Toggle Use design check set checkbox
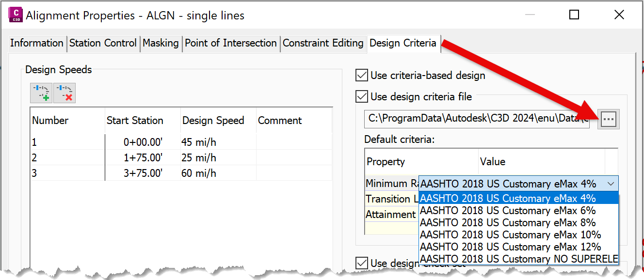The width and height of the screenshot is (644, 280). point(362,263)
